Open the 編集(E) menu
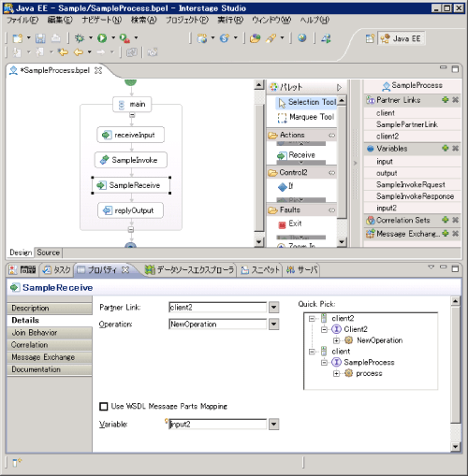Viewport: 468px width, 476px height. pos(60,21)
